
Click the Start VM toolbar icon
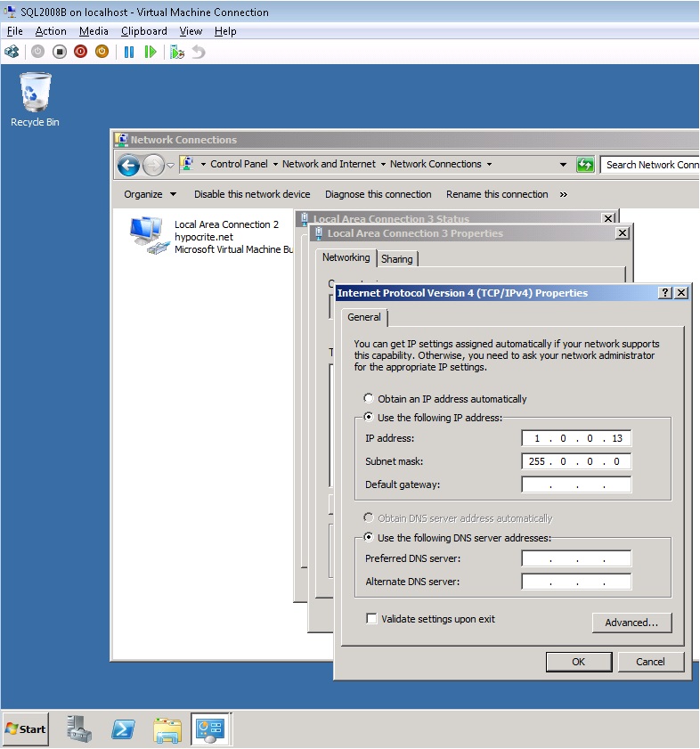coord(37,52)
